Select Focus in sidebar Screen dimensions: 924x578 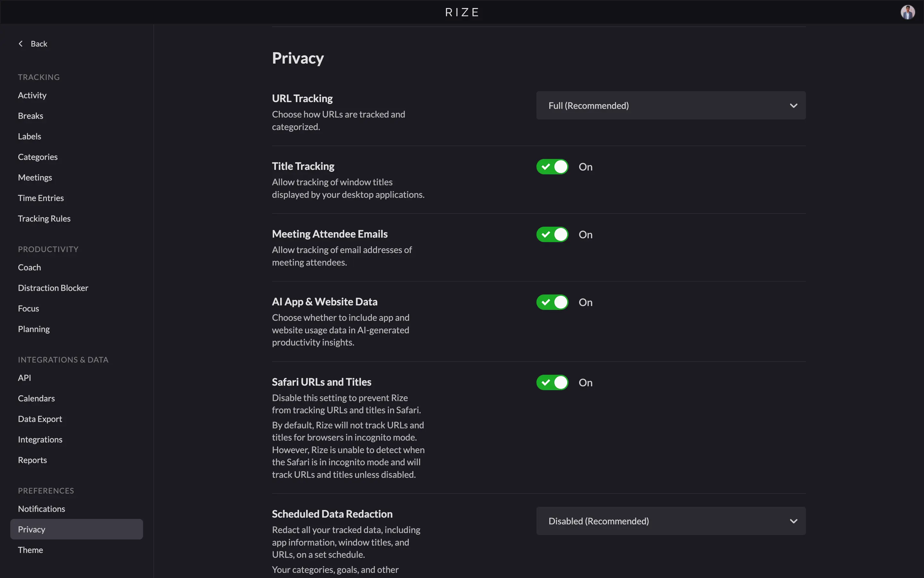point(28,308)
